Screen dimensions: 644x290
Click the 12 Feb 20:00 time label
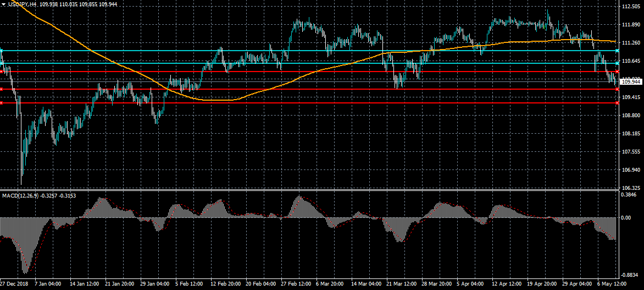pos(225,284)
